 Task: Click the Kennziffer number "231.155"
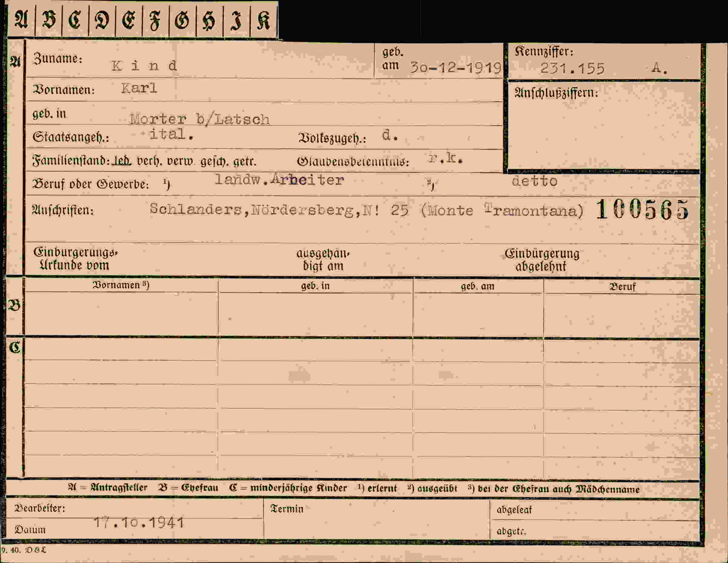[x=572, y=69]
